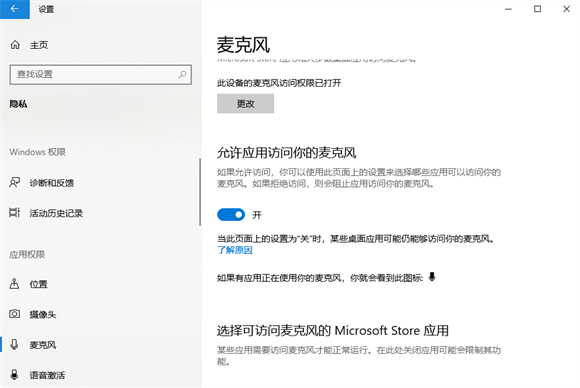Click the 应用权限 section label
580x388 pixels.
coord(27,254)
